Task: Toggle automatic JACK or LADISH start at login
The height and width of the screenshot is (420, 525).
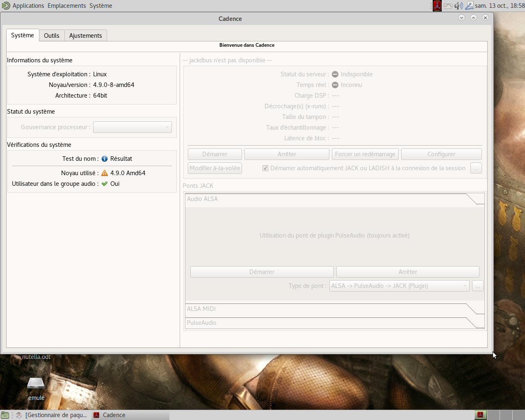Action: (265, 168)
